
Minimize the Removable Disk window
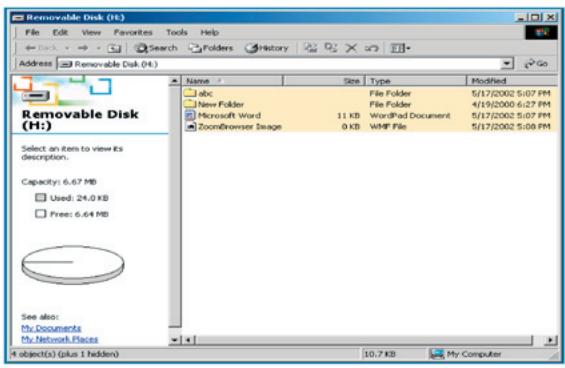coord(520,17)
